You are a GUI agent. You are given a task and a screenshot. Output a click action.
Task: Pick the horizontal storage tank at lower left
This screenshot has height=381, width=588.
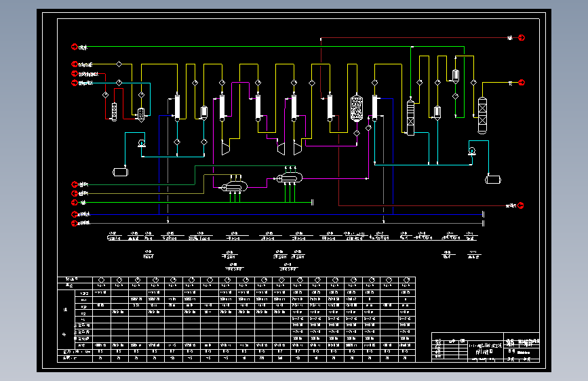pos(120,172)
